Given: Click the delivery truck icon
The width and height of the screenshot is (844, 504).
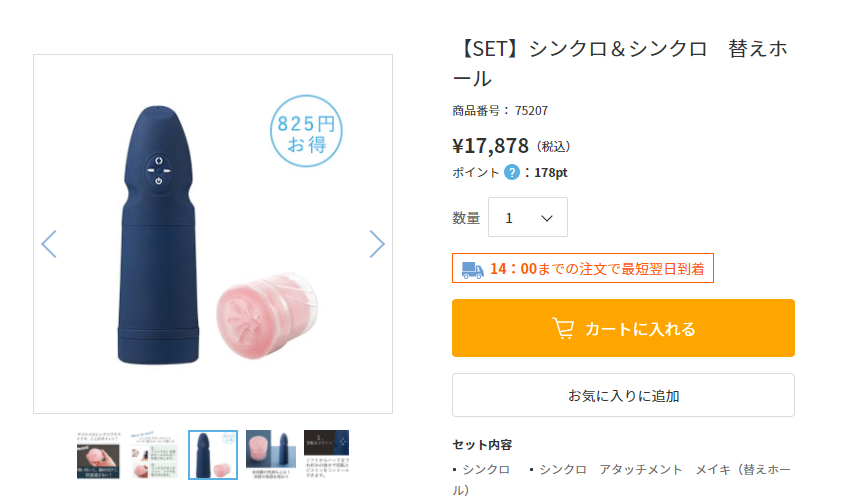Looking at the screenshot, I should tap(471, 269).
